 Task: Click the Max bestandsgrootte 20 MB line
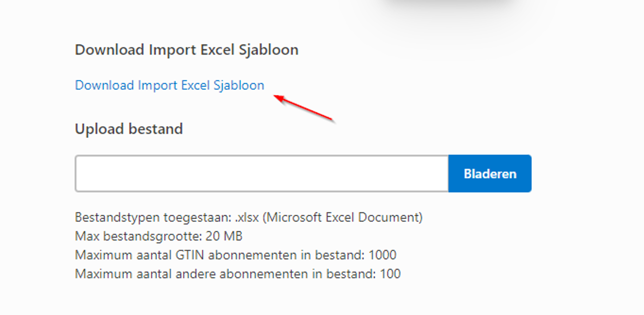pyautogui.click(x=158, y=236)
